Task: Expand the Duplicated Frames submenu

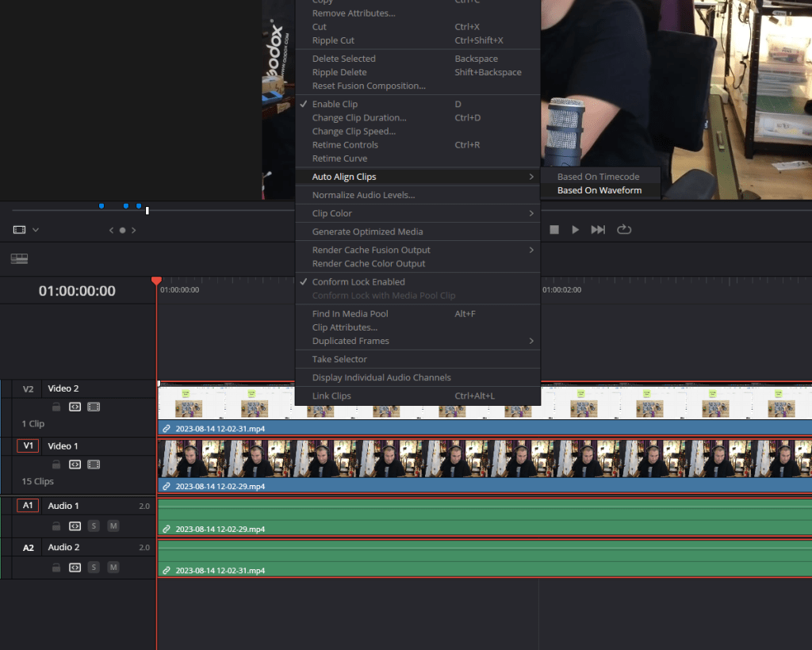Action: coord(418,341)
